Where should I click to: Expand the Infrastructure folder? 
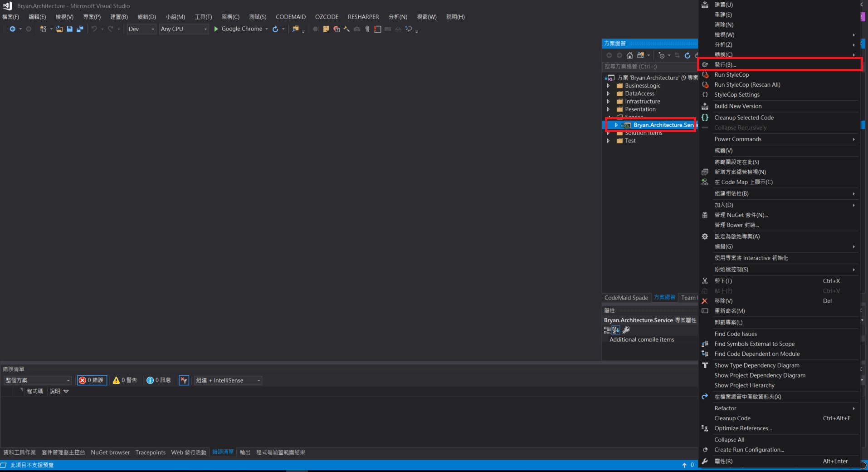(609, 102)
